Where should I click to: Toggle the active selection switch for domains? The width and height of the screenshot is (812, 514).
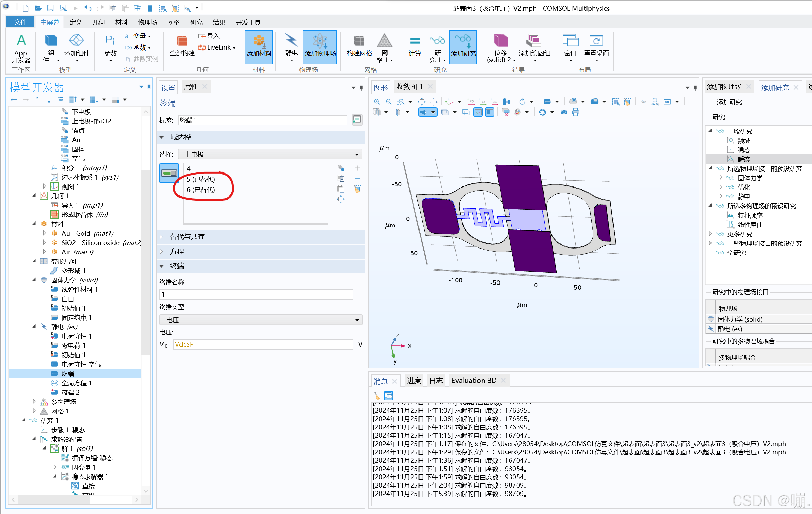click(169, 173)
